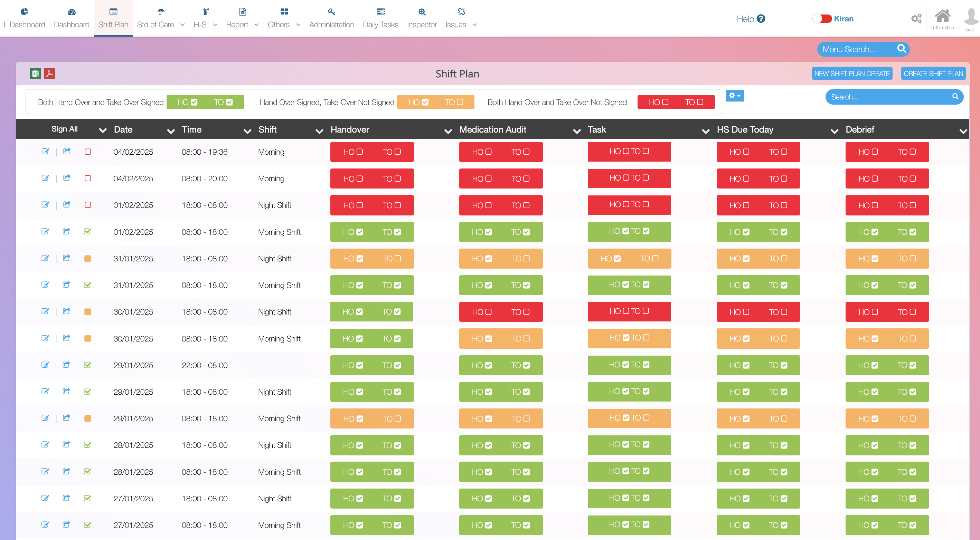Viewport: 980px width, 540px height.
Task: Edit the 04/02/2025 08:00 - 19:36 shift
Action: [x=45, y=151]
